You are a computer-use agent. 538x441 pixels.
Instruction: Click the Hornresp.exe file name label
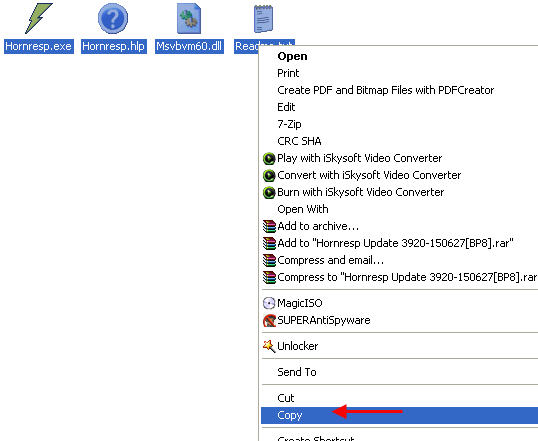tap(38, 46)
